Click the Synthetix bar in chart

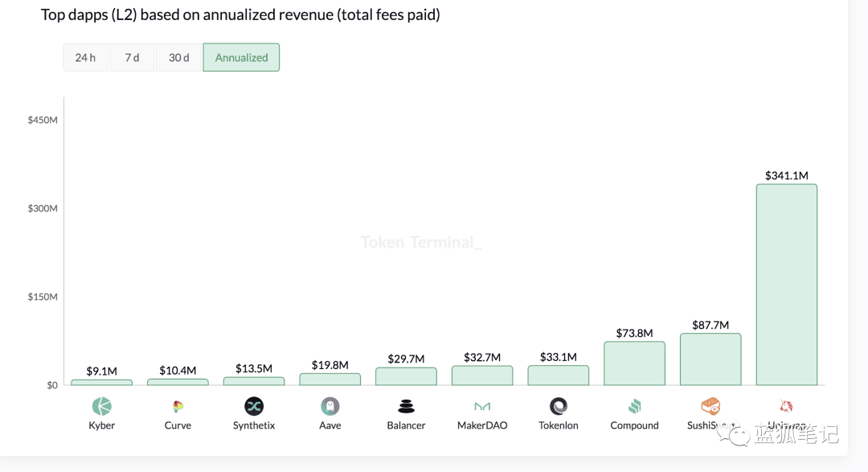[254, 381]
